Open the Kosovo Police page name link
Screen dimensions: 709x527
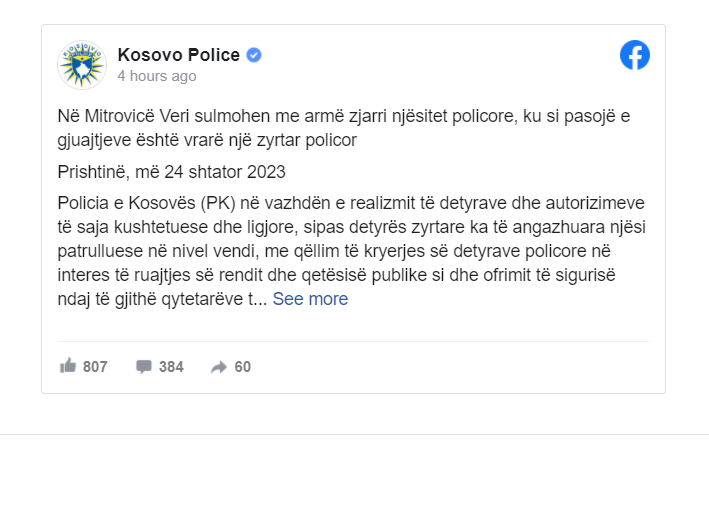179,55
